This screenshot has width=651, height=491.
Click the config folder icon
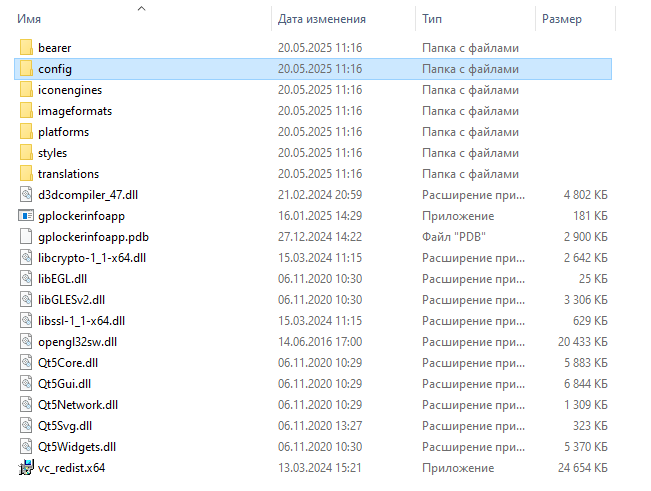26,68
